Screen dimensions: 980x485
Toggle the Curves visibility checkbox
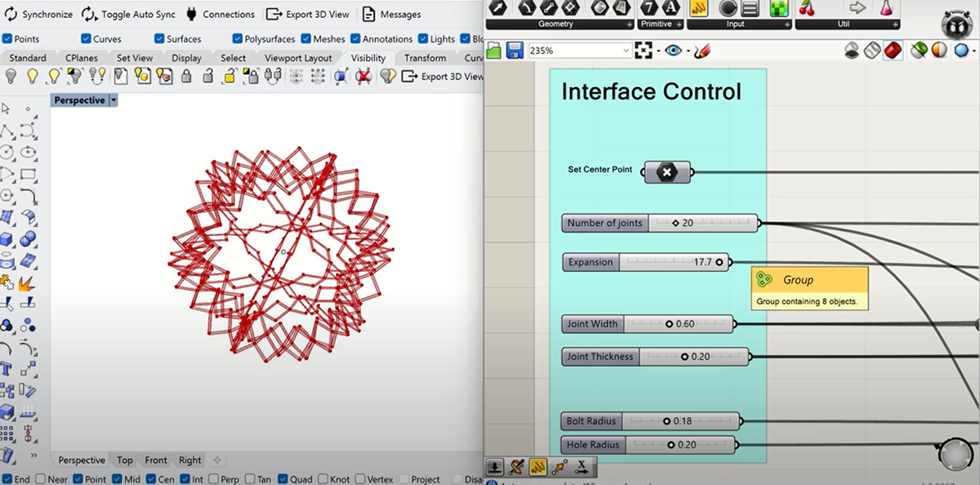coord(86,38)
